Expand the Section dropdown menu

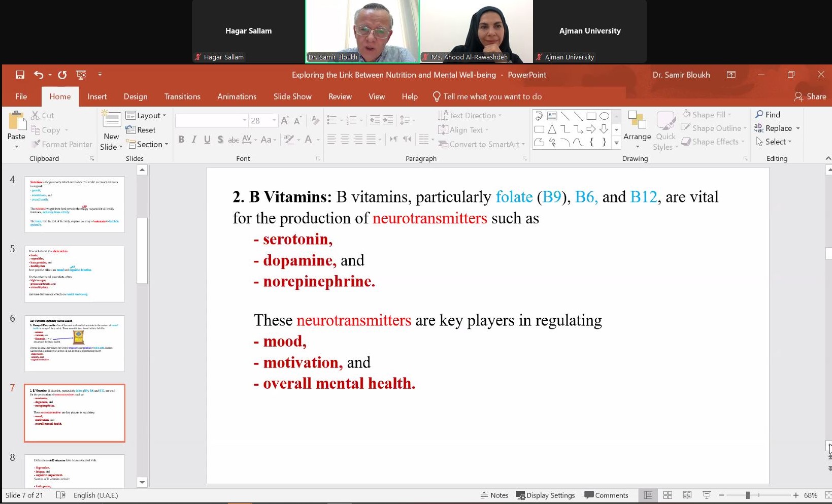[149, 144]
